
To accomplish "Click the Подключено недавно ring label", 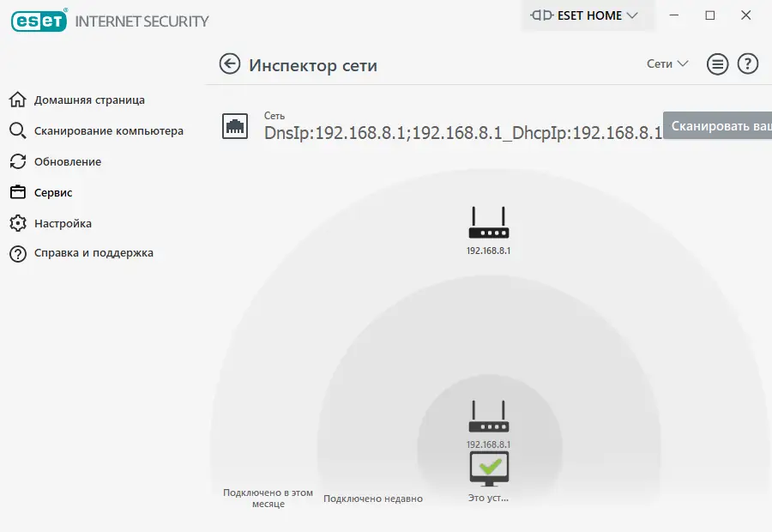I will [373, 499].
